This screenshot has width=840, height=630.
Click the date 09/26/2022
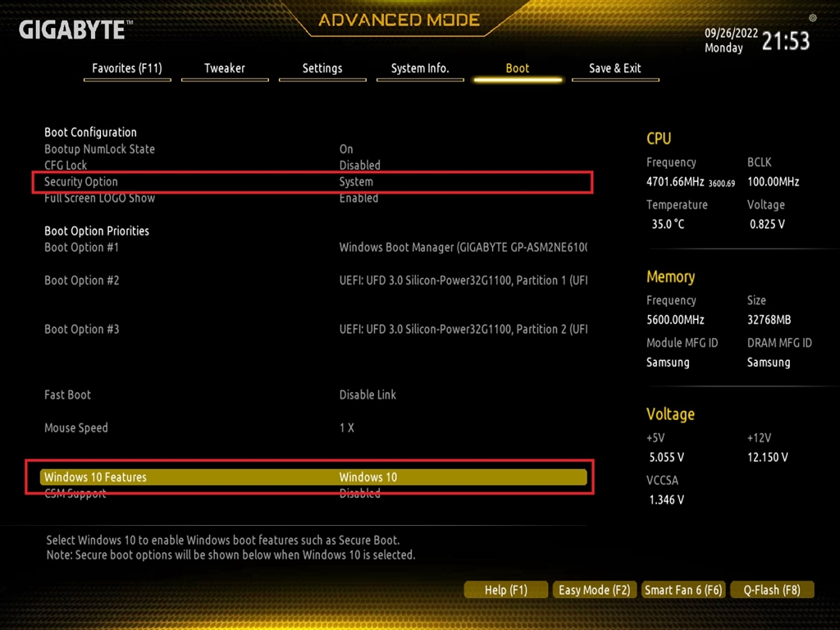click(731, 33)
